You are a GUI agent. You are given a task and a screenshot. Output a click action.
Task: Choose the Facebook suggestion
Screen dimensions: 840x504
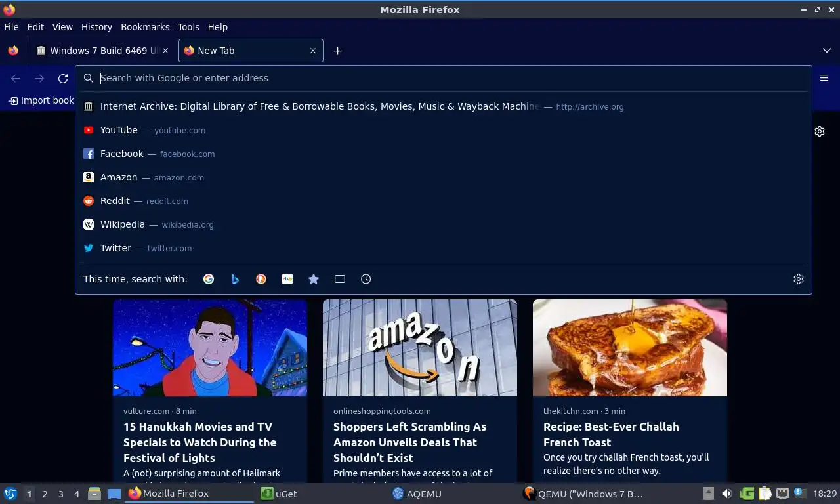[x=443, y=154]
